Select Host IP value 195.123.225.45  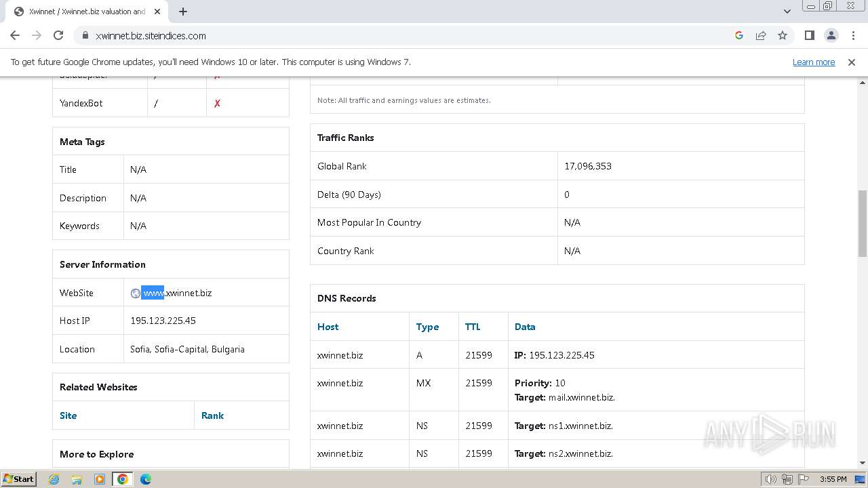pyautogui.click(x=163, y=321)
